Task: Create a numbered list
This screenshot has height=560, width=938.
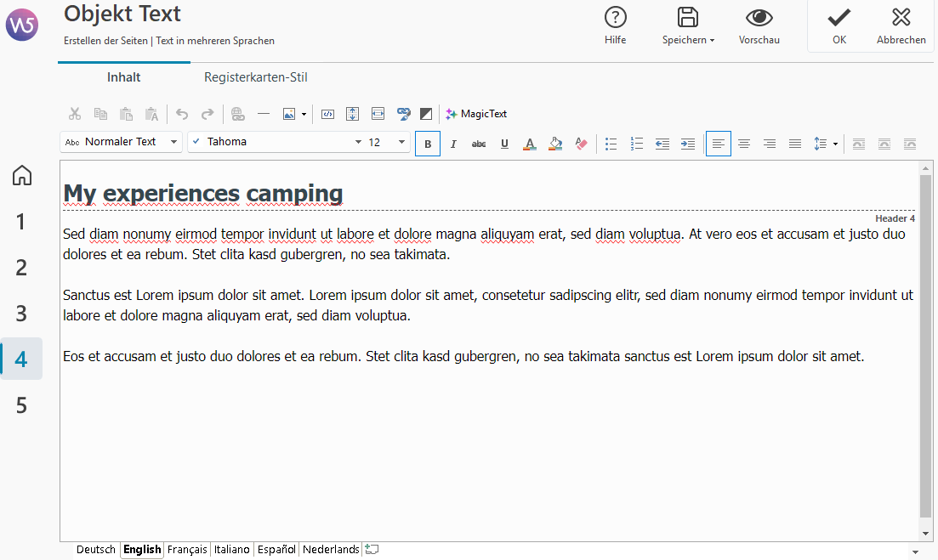Action: (637, 144)
